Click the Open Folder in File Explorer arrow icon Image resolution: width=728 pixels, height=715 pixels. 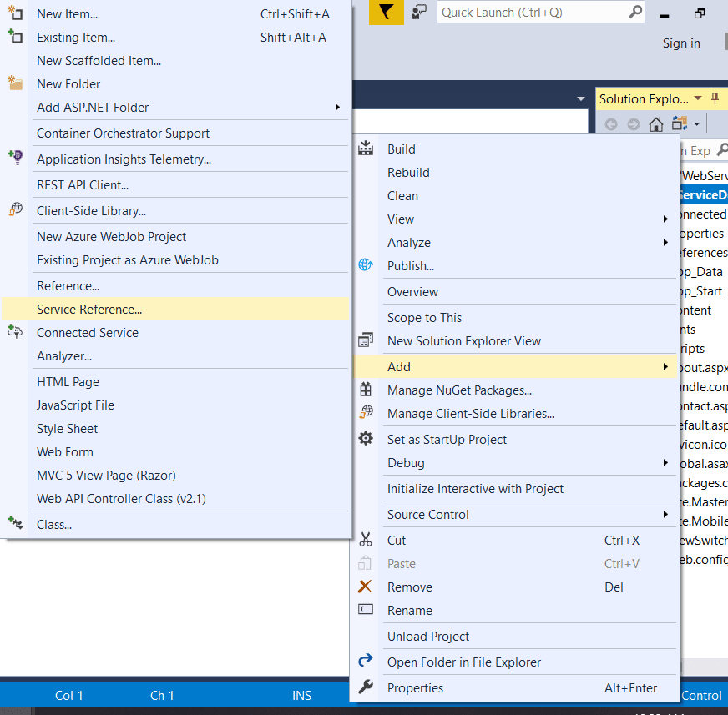click(x=366, y=660)
